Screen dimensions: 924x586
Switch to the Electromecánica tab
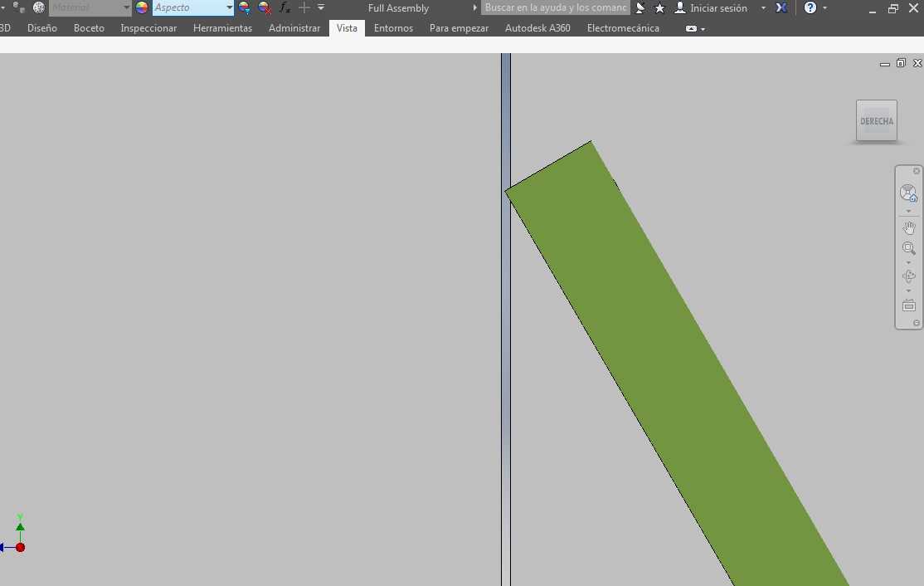pos(623,27)
